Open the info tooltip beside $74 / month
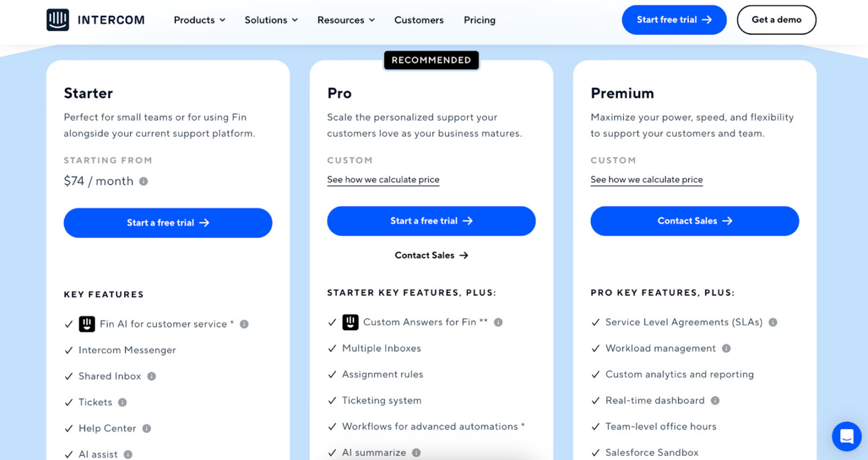Image resolution: width=868 pixels, height=460 pixels. [144, 180]
